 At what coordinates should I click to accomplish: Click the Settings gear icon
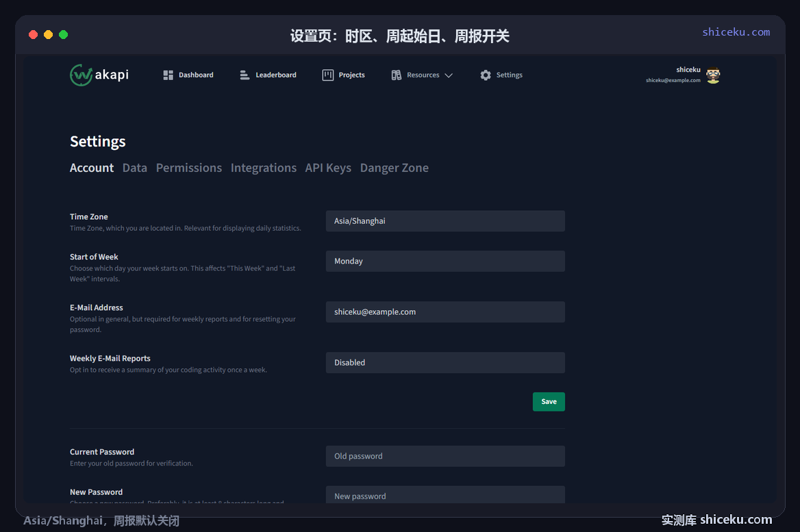[485, 75]
